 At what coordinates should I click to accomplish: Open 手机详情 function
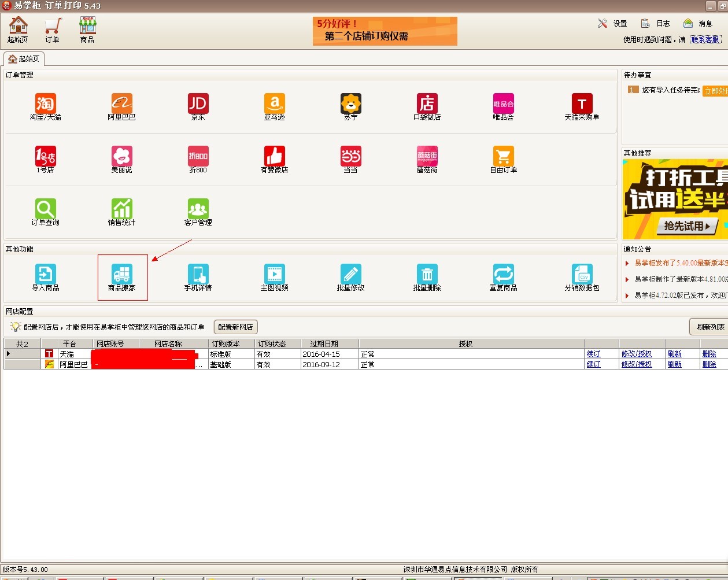point(198,278)
